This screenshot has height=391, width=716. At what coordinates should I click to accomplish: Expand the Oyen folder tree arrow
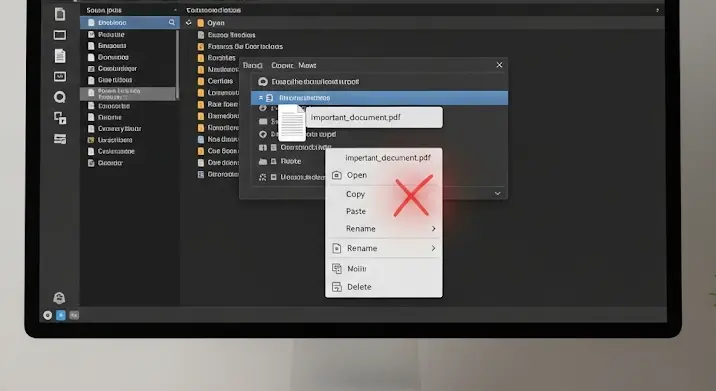189,22
